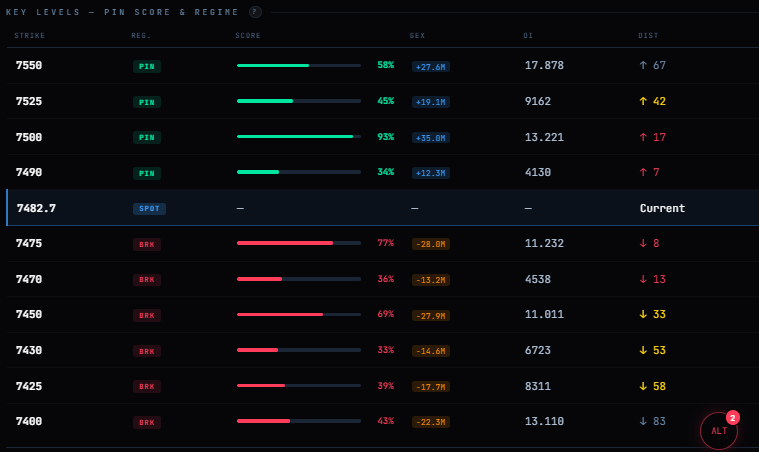Click the yellow down arrow beside 58

click(x=643, y=386)
